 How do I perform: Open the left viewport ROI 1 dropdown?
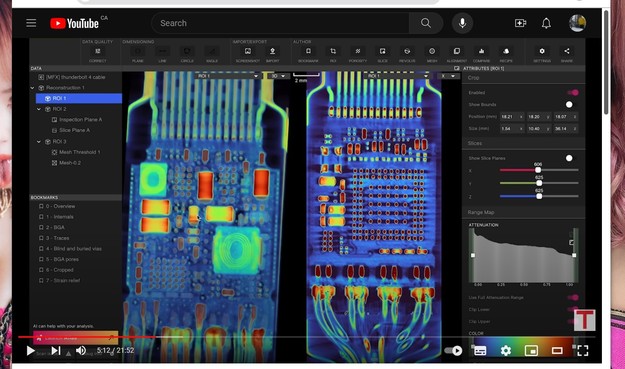pos(228,76)
